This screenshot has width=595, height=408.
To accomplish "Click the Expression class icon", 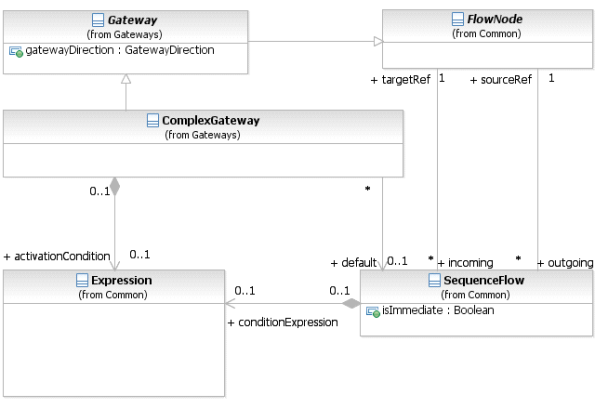I will (x=82, y=280).
